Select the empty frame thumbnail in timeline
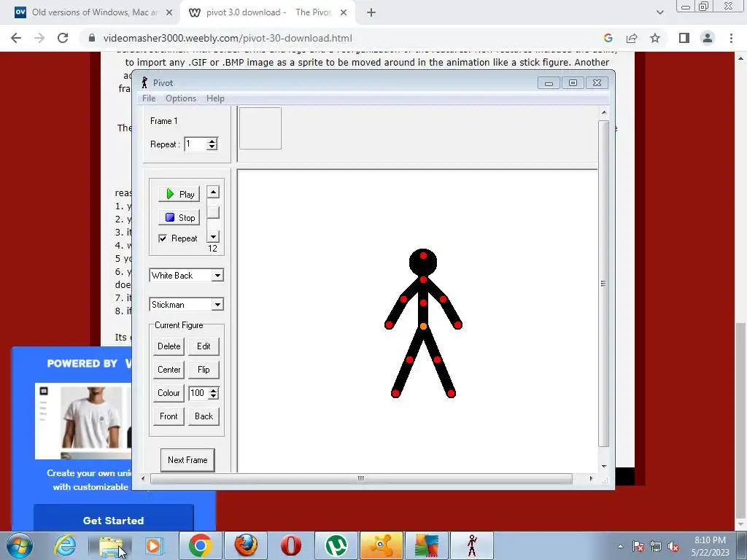This screenshot has width=747, height=560. tap(260, 128)
